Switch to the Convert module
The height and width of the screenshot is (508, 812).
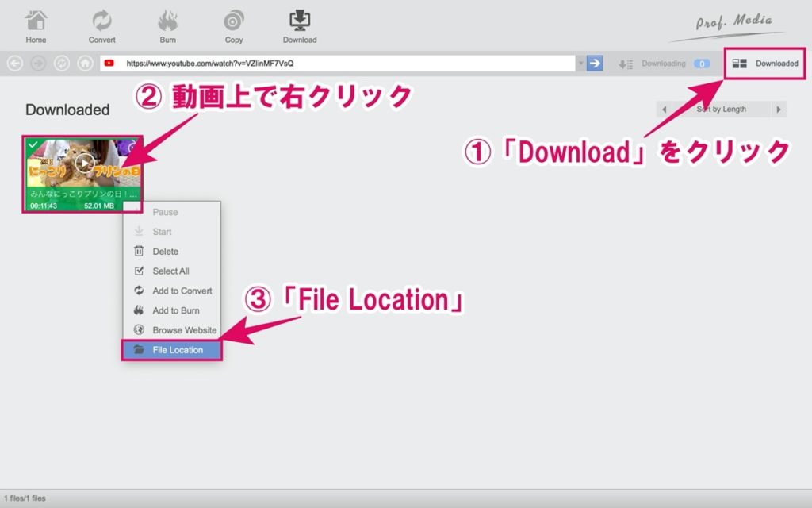pyautogui.click(x=101, y=26)
